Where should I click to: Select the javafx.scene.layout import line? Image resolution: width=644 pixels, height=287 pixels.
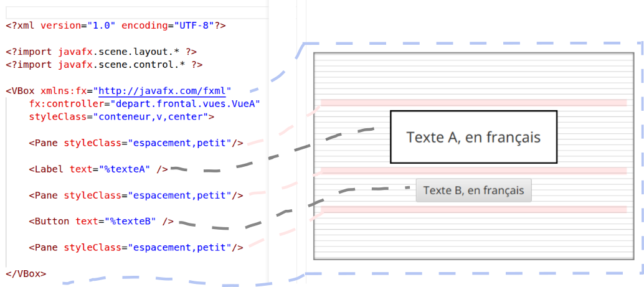point(105,52)
